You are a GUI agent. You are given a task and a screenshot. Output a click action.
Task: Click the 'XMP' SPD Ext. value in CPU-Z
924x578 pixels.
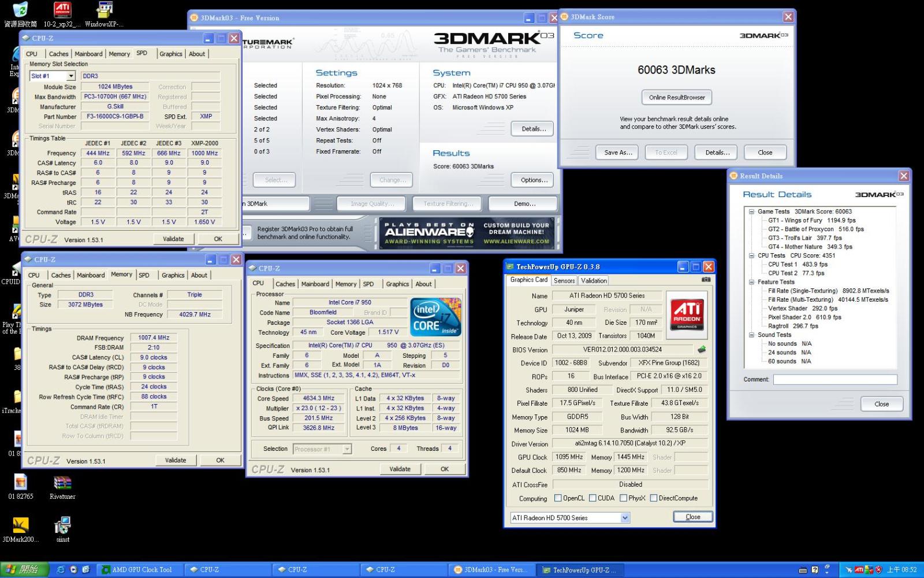[206, 116]
